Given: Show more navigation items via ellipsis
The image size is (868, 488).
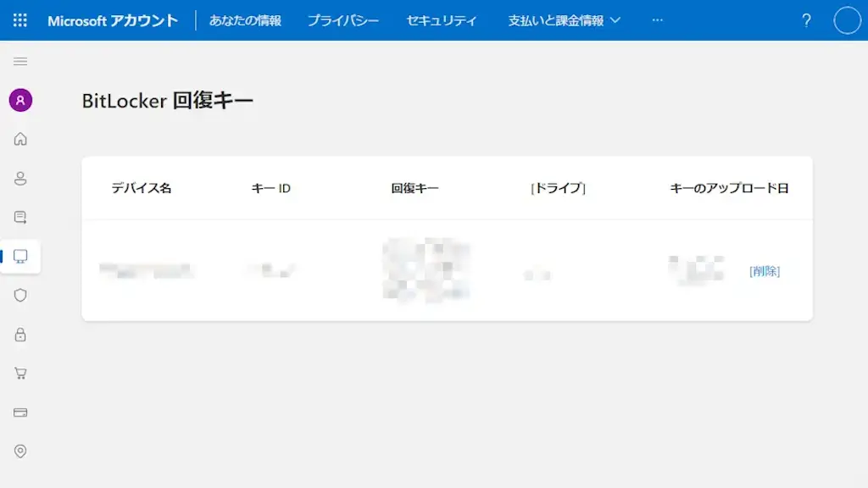Looking at the screenshot, I should (658, 20).
